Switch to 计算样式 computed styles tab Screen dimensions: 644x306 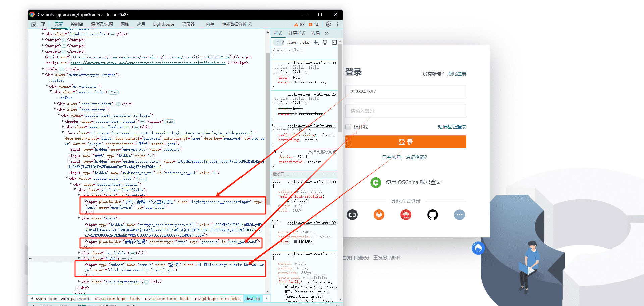click(297, 33)
